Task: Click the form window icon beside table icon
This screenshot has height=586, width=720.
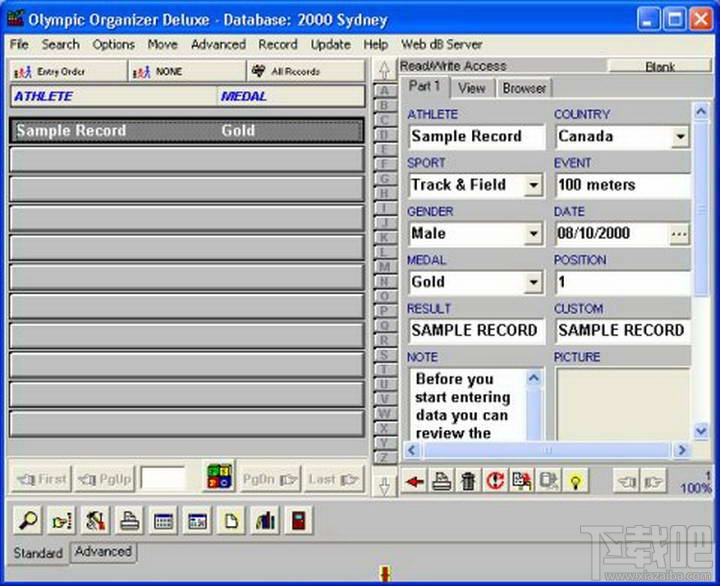Action: 197,520
